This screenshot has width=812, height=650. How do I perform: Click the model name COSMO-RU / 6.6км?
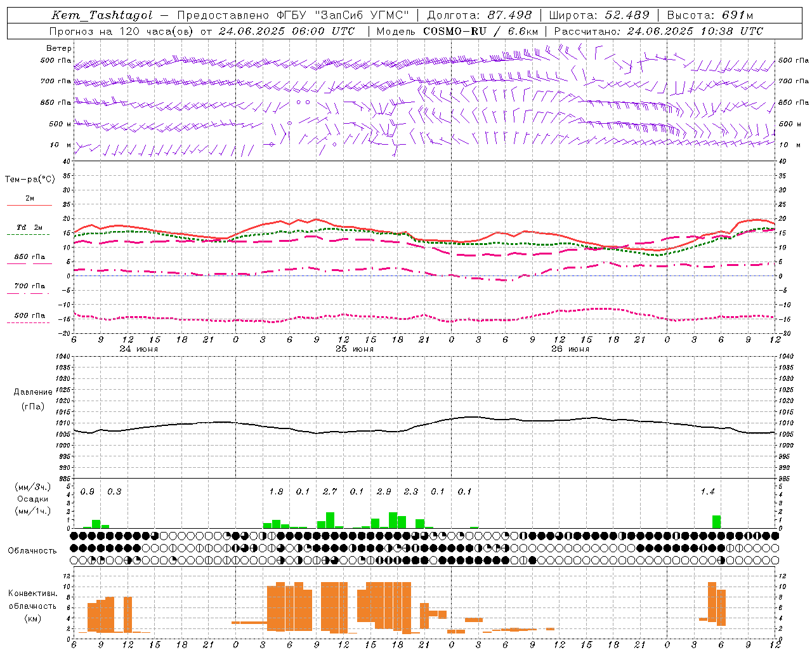[x=481, y=30]
